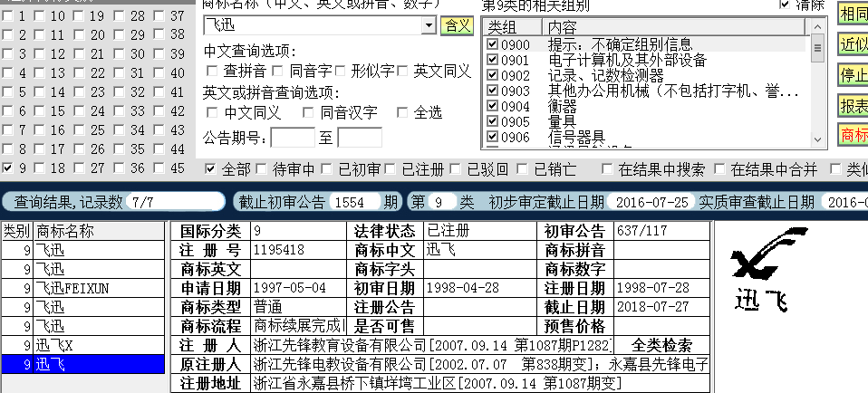
Task: Uncheck group 0905 量具
Action: pos(492,120)
